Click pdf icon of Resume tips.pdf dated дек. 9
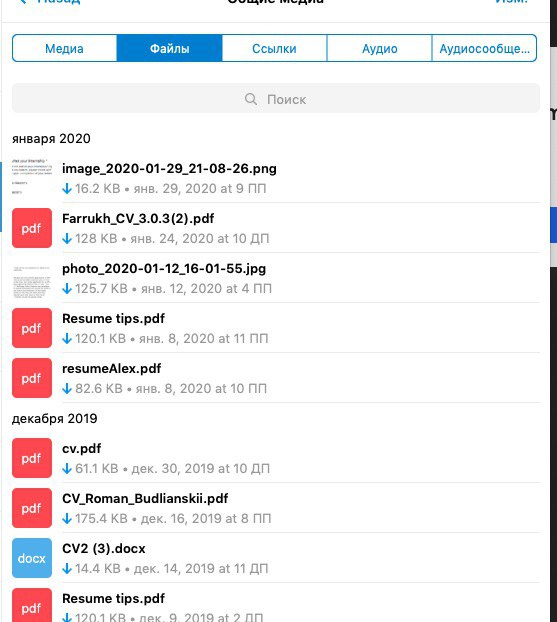Viewport: 557px width, 622px height. (x=32, y=605)
